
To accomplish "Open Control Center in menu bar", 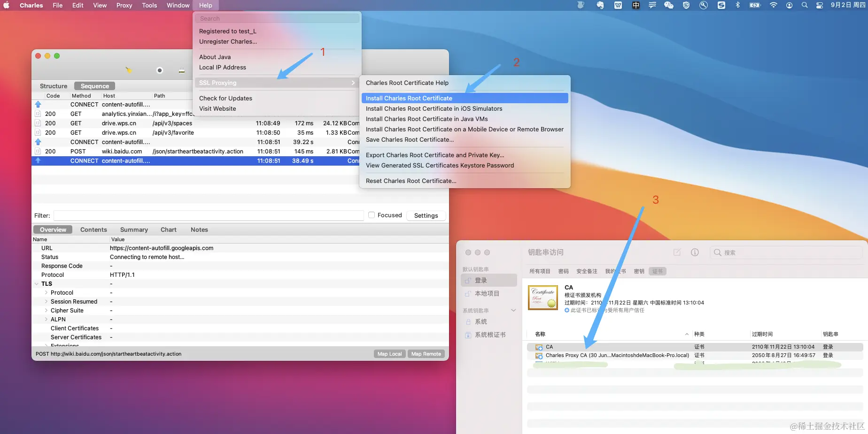I will [x=820, y=5].
